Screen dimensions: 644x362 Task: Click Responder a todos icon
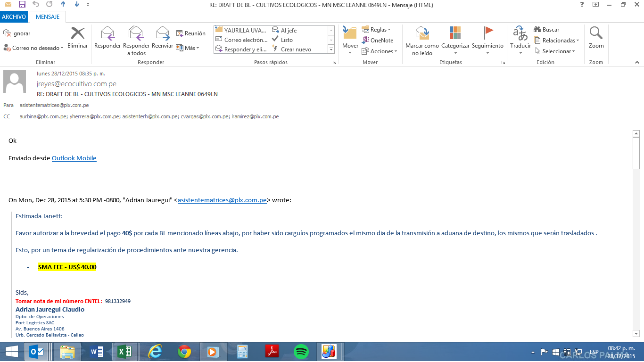point(136,34)
